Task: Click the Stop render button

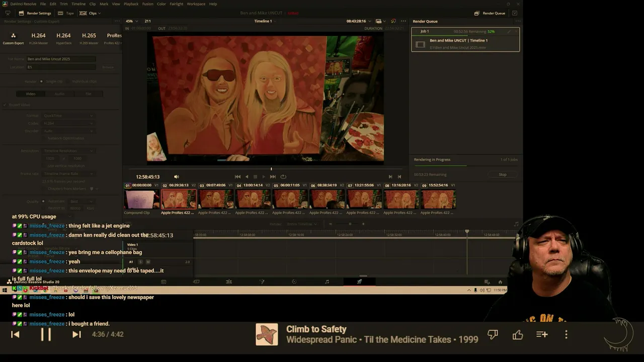Action: [502, 174]
